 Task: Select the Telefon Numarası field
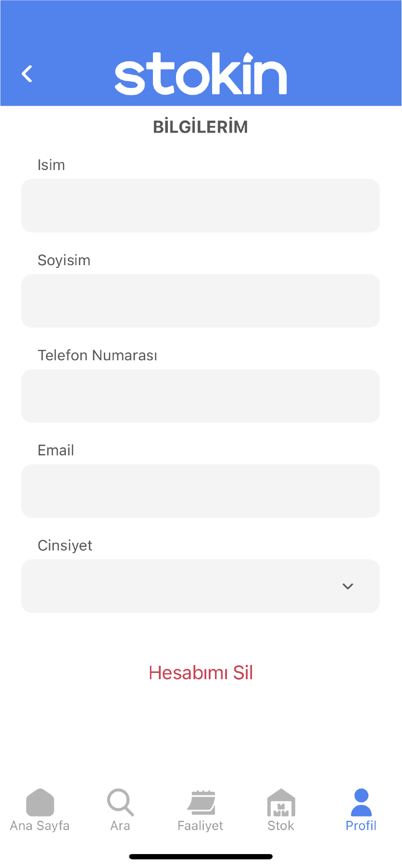(x=201, y=396)
